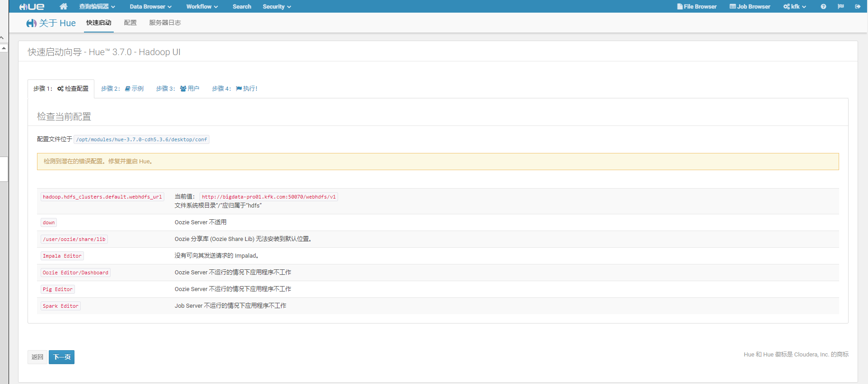Screen dimensions: 868x384
Task: Open the 查询编辑器 dropdown menu
Action: point(97,6)
